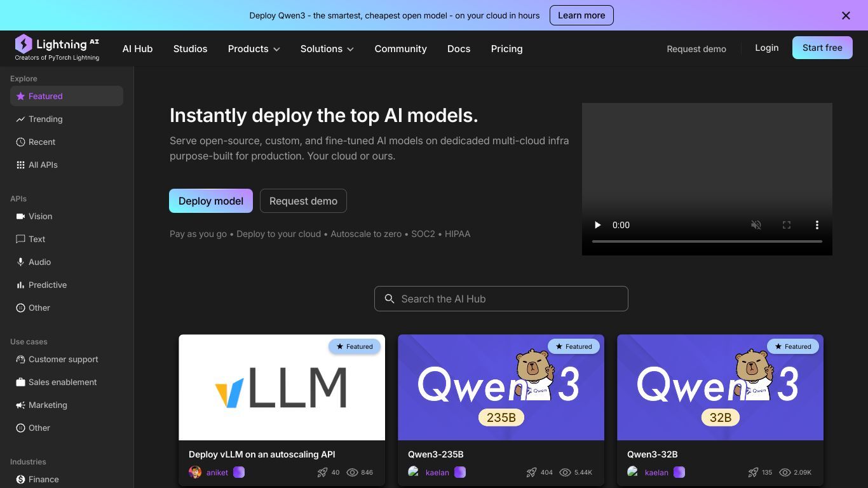Screen dimensions: 868x488
Task: Click the Finance dollar icon
Action: tap(20, 480)
